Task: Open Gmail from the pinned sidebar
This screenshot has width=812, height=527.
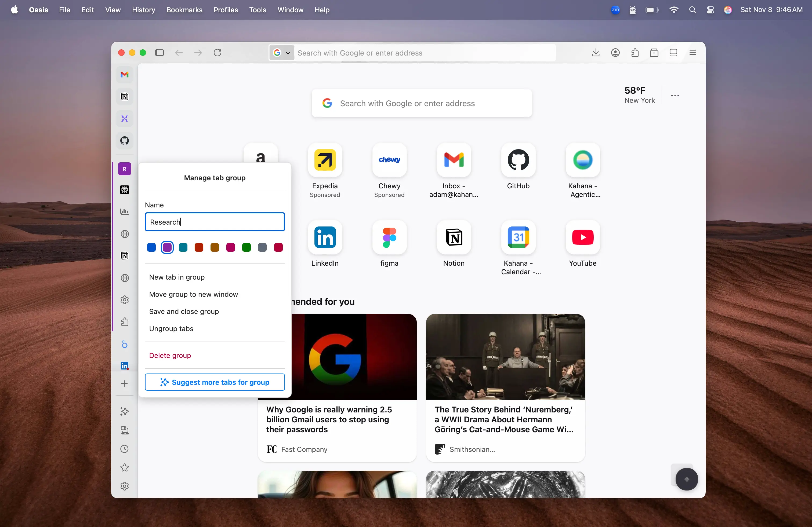Action: pyautogui.click(x=124, y=75)
